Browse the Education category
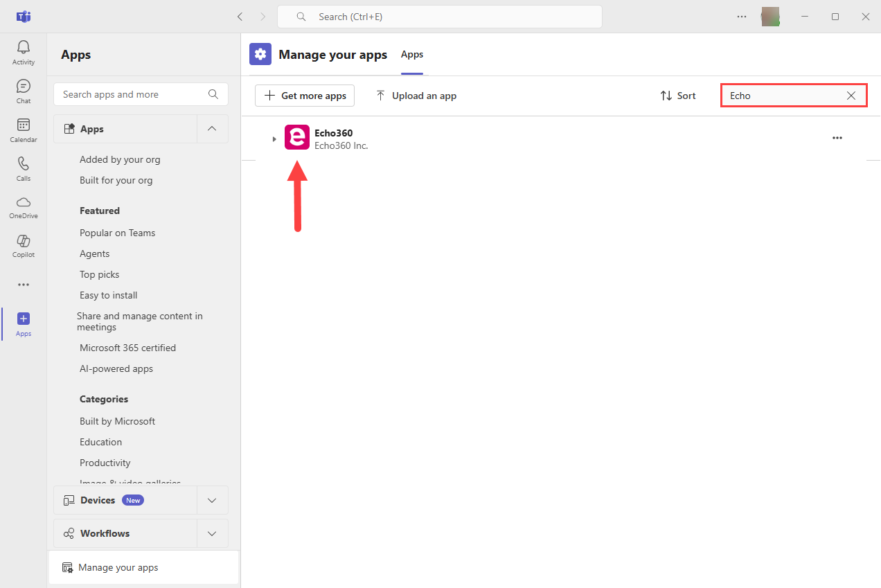Image resolution: width=881 pixels, height=588 pixels. click(101, 442)
